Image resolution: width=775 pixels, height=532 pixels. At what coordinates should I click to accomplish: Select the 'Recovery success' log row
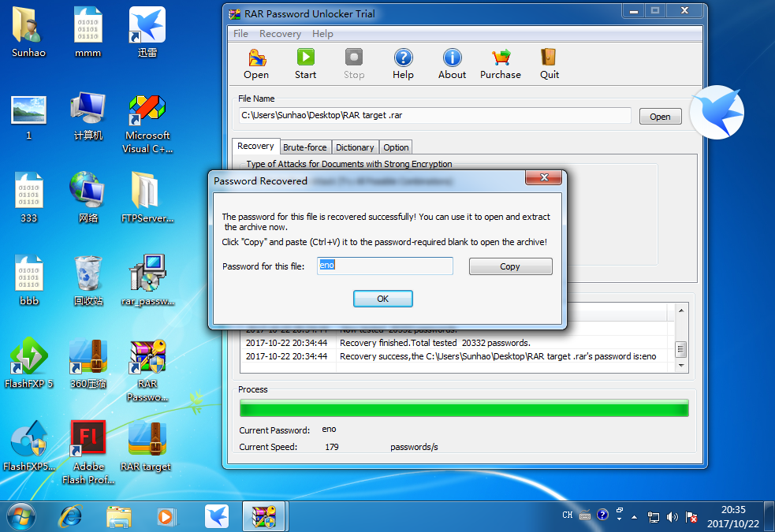tap(455, 356)
